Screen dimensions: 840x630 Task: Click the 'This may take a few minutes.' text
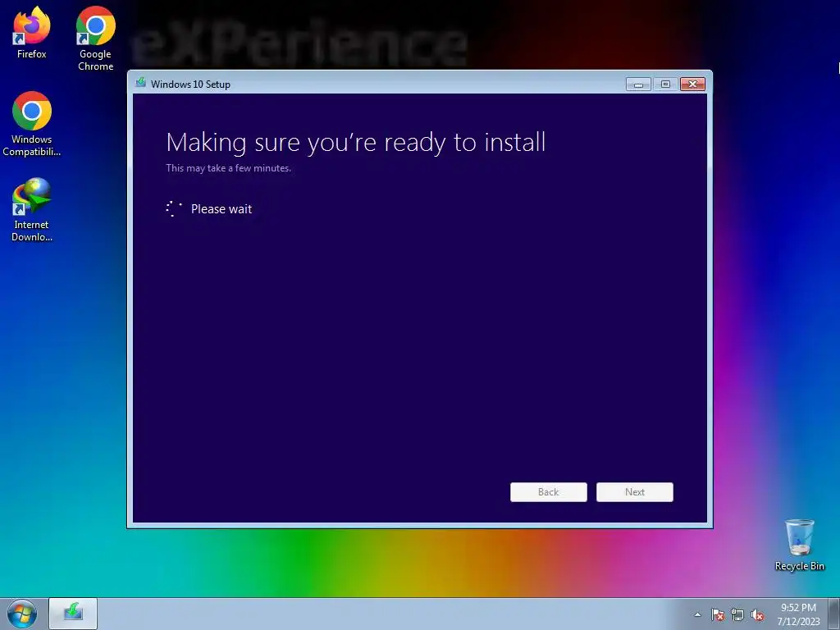228,168
